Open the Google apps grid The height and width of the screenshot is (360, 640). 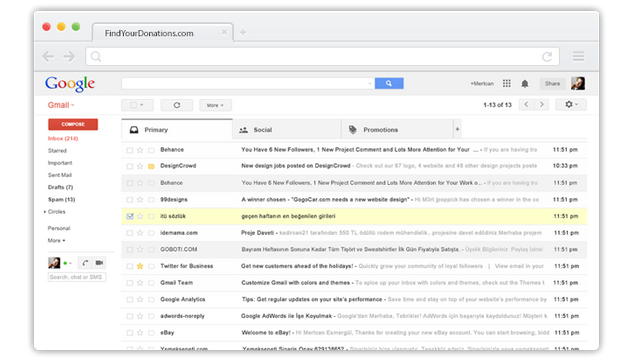click(x=507, y=83)
